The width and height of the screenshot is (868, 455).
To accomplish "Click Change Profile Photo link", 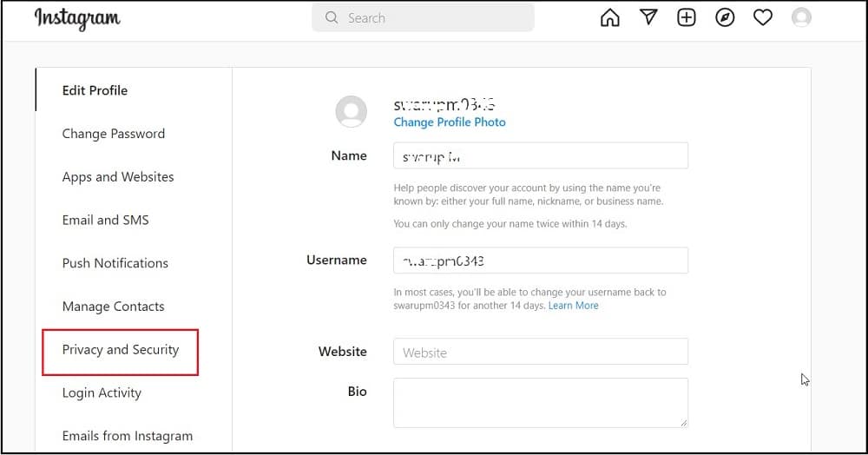I will (450, 122).
